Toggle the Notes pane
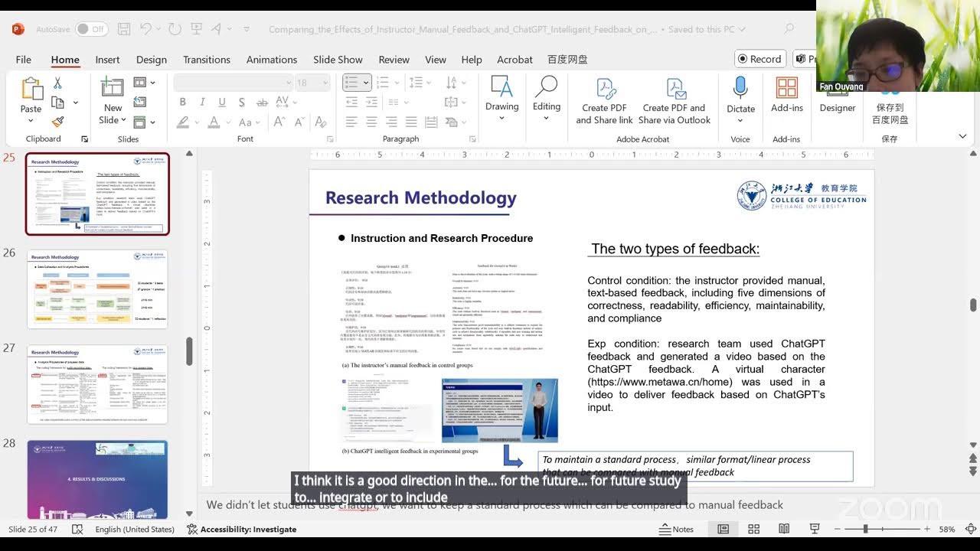Viewport: 980px width, 551px height. tap(676, 529)
